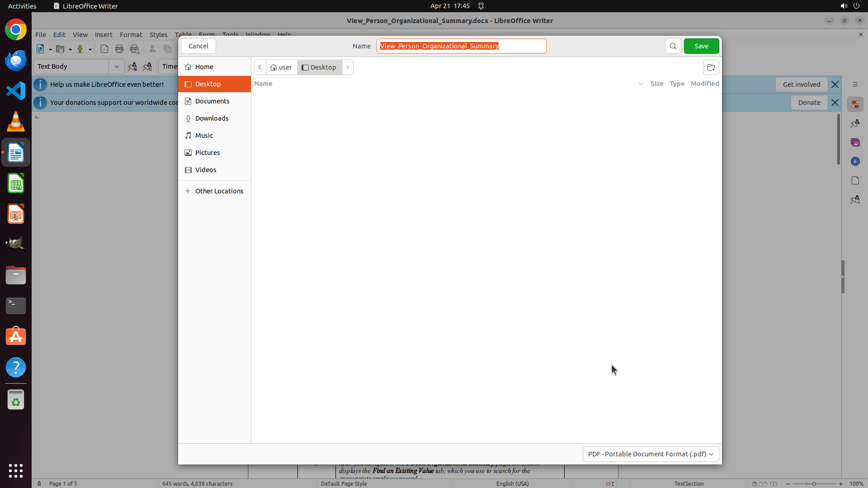Expand the PDF file format dropdown

(650, 454)
